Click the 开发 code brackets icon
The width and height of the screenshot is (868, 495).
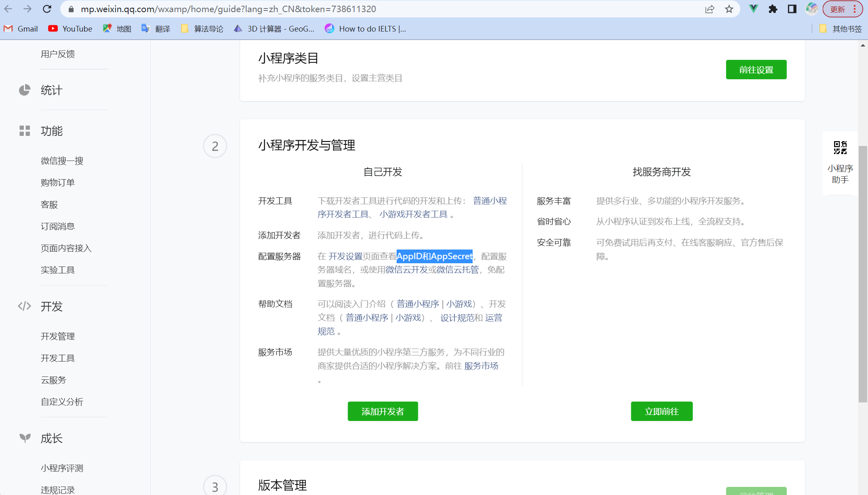pyautogui.click(x=25, y=306)
